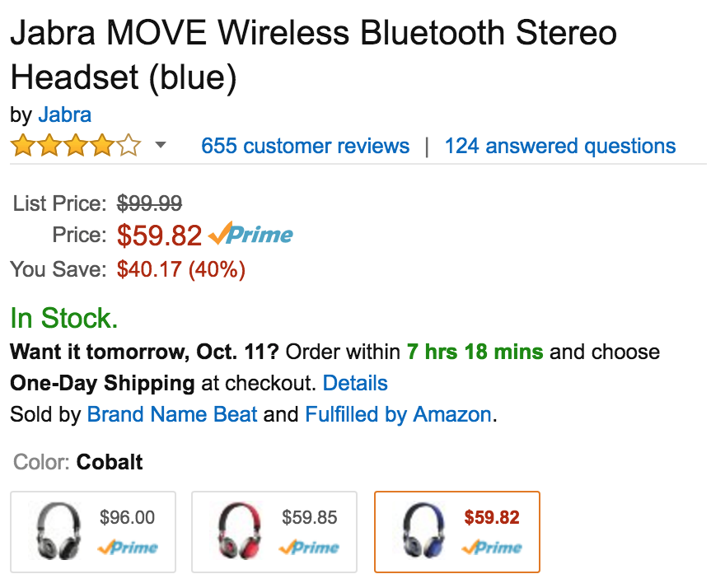Open one-day shipping Details link
Image resolution: width=725 pixels, height=588 pixels.
point(355,383)
